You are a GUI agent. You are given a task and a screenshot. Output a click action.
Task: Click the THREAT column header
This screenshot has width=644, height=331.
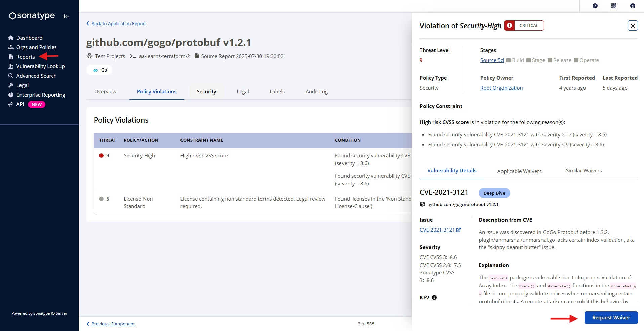tap(108, 140)
